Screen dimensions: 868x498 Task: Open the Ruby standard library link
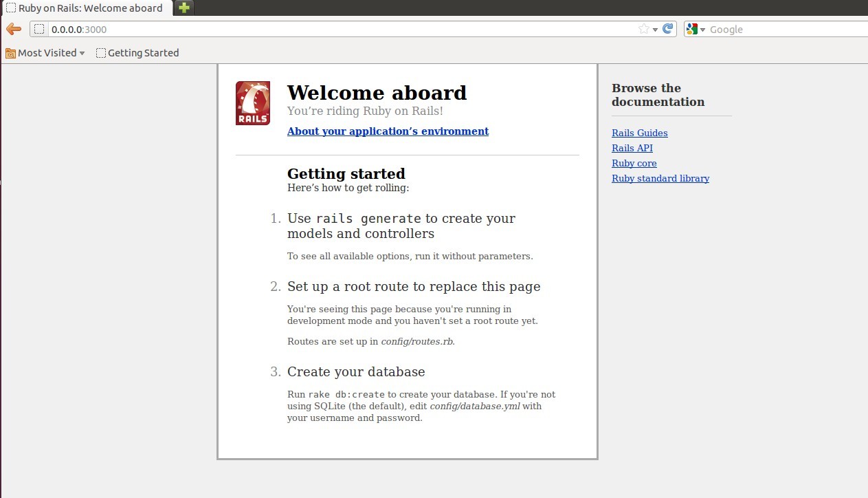(x=660, y=179)
